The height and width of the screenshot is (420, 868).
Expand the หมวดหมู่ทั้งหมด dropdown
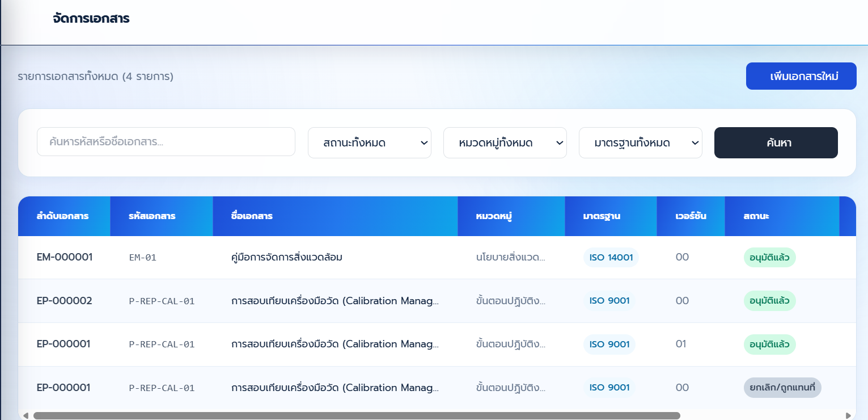tap(505, 142)
